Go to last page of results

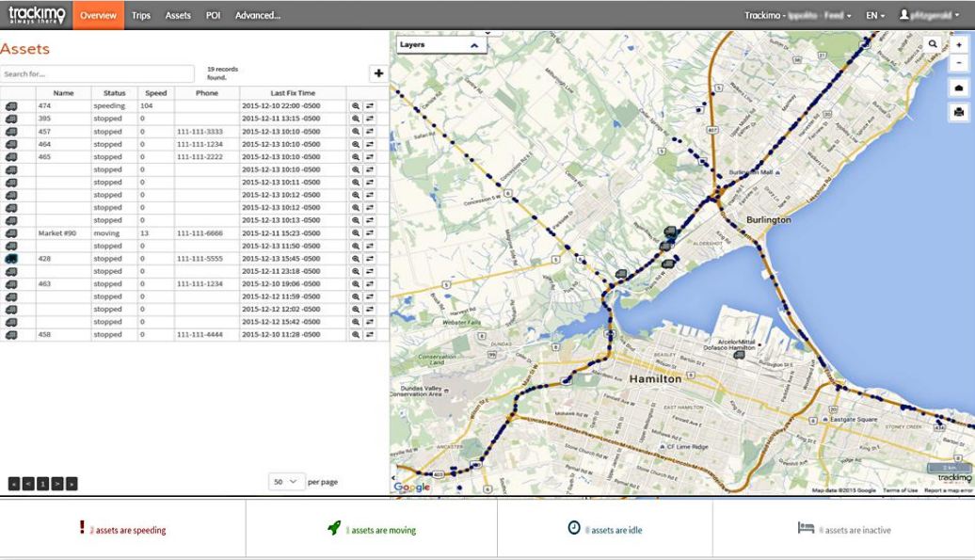tap(72, 484)
